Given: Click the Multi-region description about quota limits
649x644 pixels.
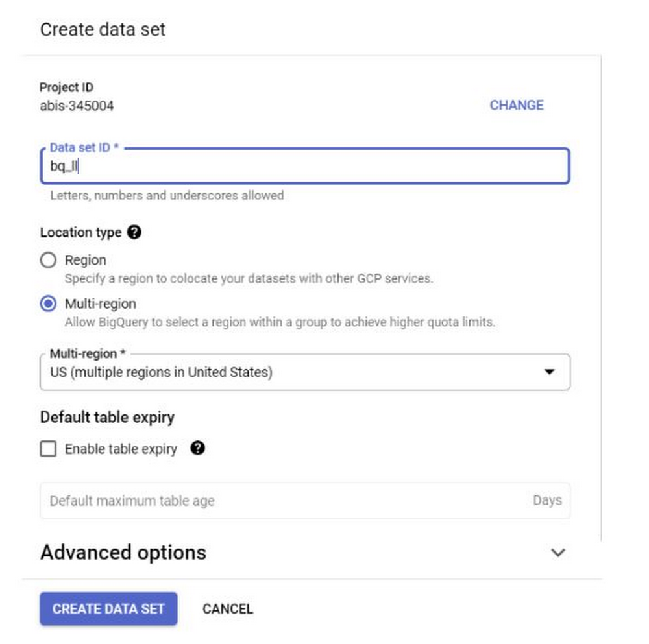Looking at the screenshot, I should (x=280, y=322).
